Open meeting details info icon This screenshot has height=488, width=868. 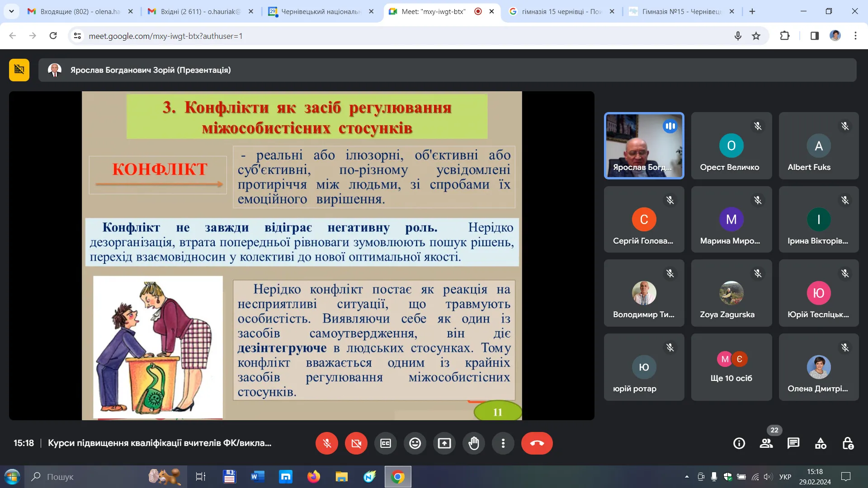click(739, 443)
